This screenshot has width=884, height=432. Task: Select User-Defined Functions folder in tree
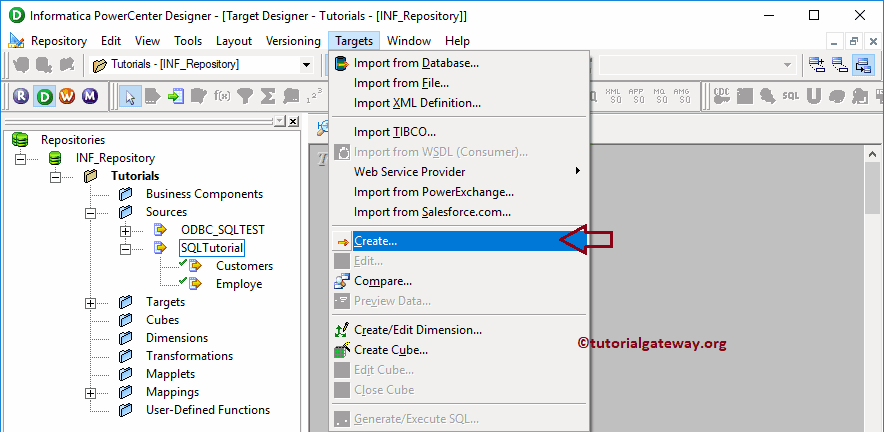[208, 410]
